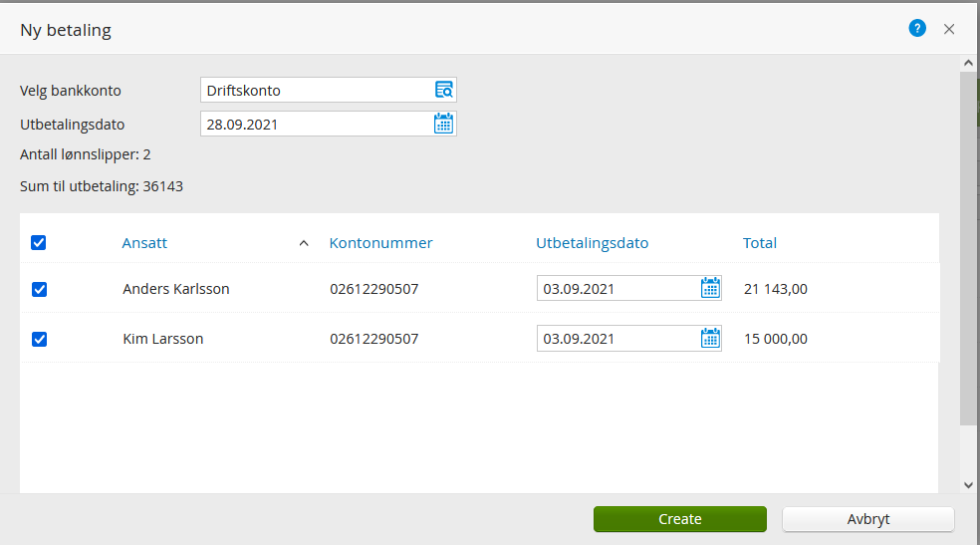
Task: Click the green Create button
Action: pyautogui.click(x=680, y=519)
